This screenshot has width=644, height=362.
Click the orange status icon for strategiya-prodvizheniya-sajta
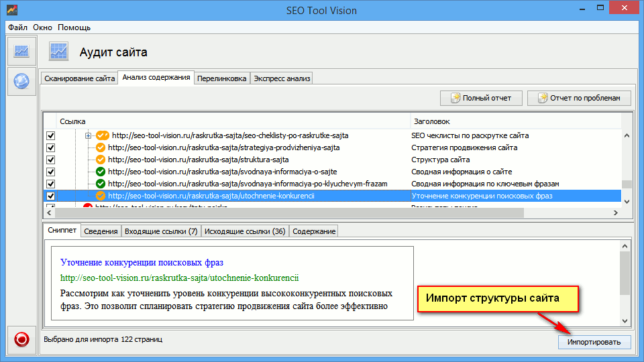[101, 147]
